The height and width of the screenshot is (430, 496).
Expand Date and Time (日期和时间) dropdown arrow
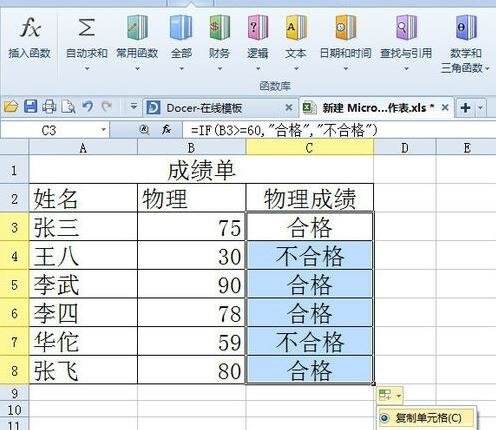pos(346,69)
